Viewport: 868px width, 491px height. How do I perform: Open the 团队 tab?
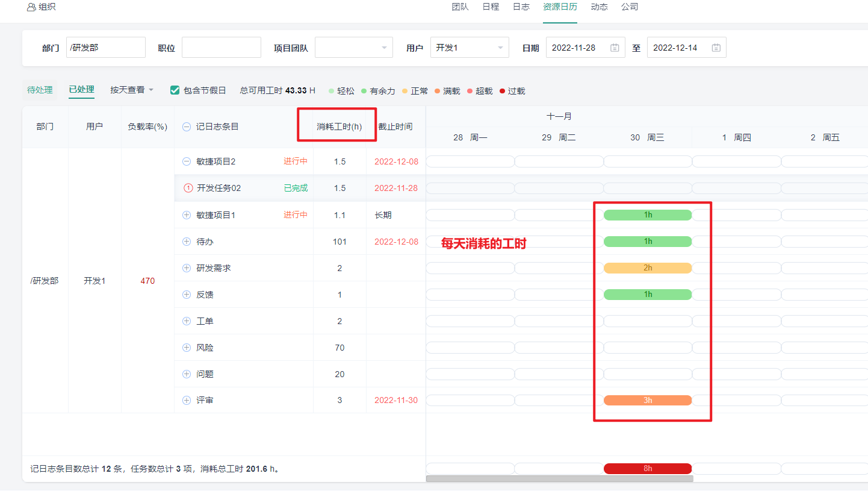tap(460, 7)
